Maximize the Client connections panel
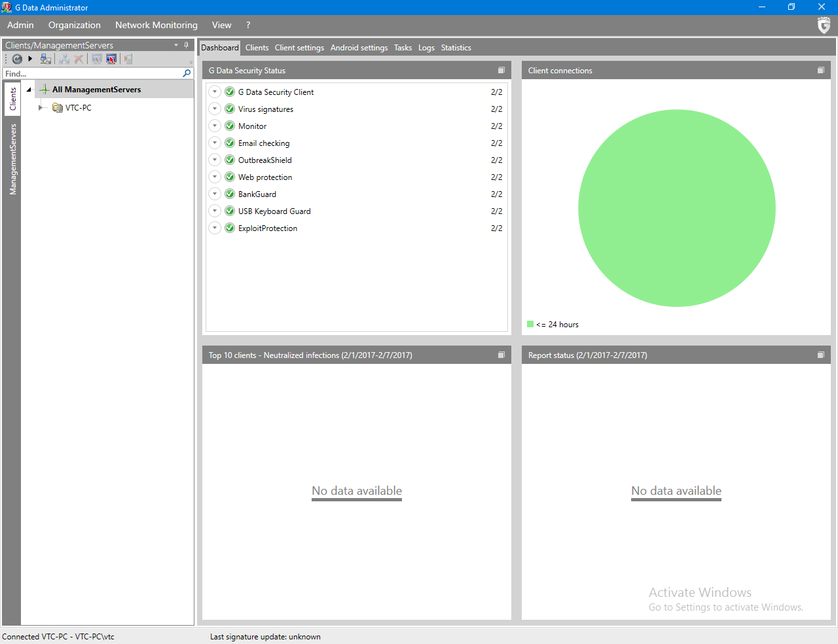The image size is (838, 644). point(821,70)
